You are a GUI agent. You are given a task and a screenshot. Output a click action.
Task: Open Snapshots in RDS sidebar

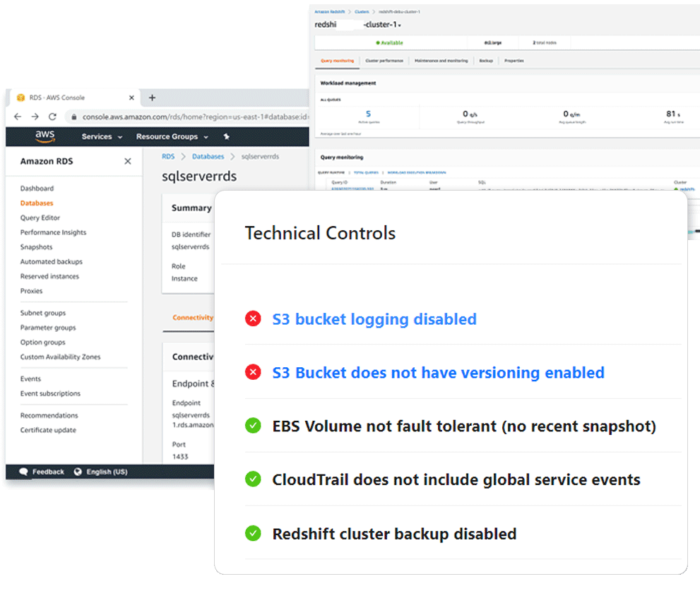[x=36, y=247]
